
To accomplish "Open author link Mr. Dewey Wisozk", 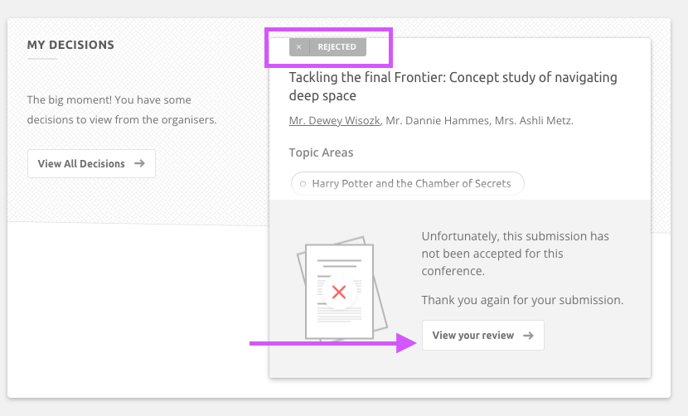I will [x=334, y=121].
